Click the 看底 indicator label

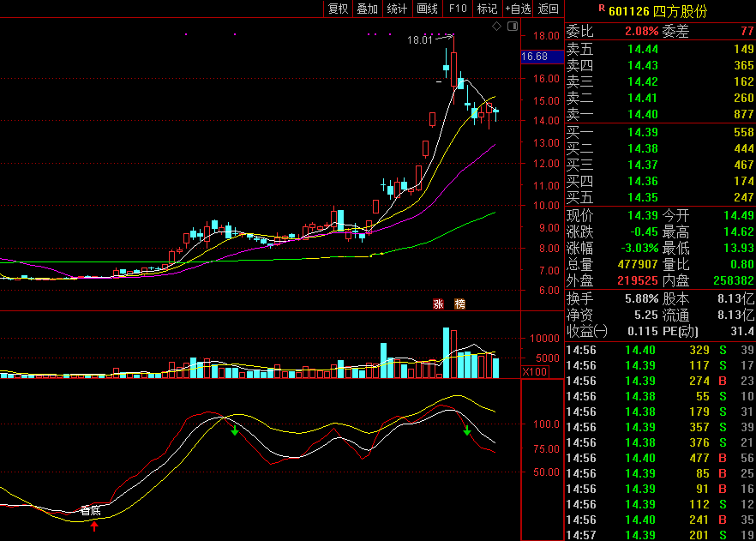91,511
